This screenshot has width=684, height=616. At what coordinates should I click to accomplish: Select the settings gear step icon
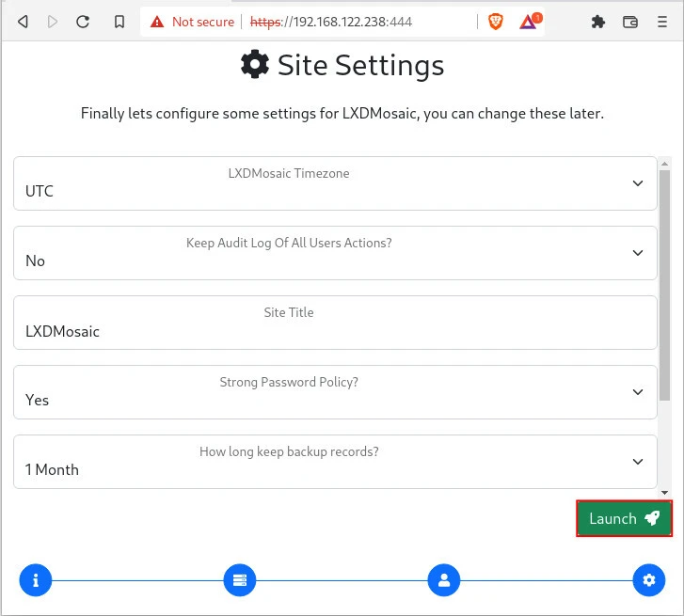point(648,580)
